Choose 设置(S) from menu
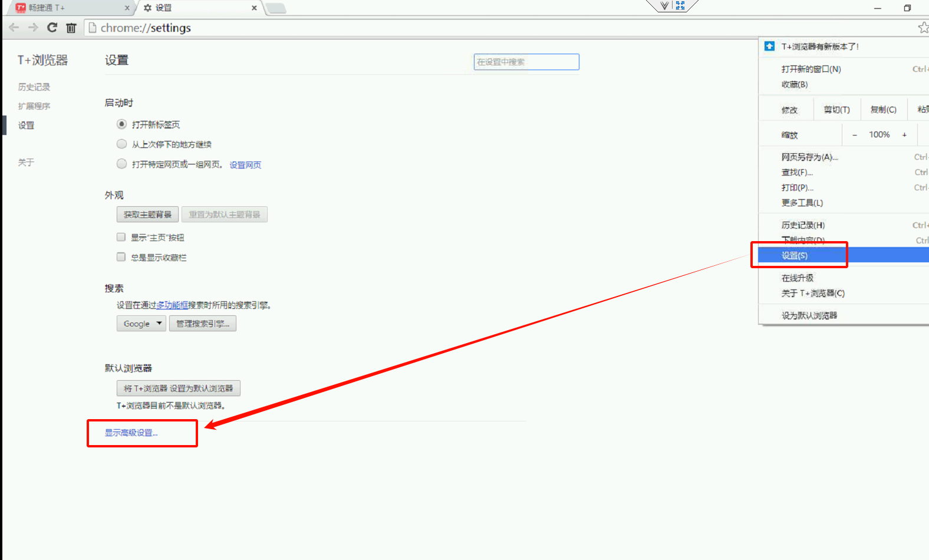 (844, 255)
